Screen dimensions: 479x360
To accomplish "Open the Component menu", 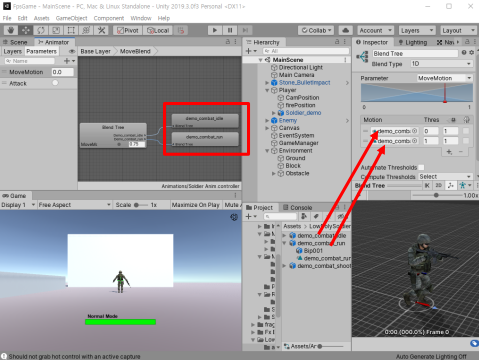I will [x=109, y=18].
